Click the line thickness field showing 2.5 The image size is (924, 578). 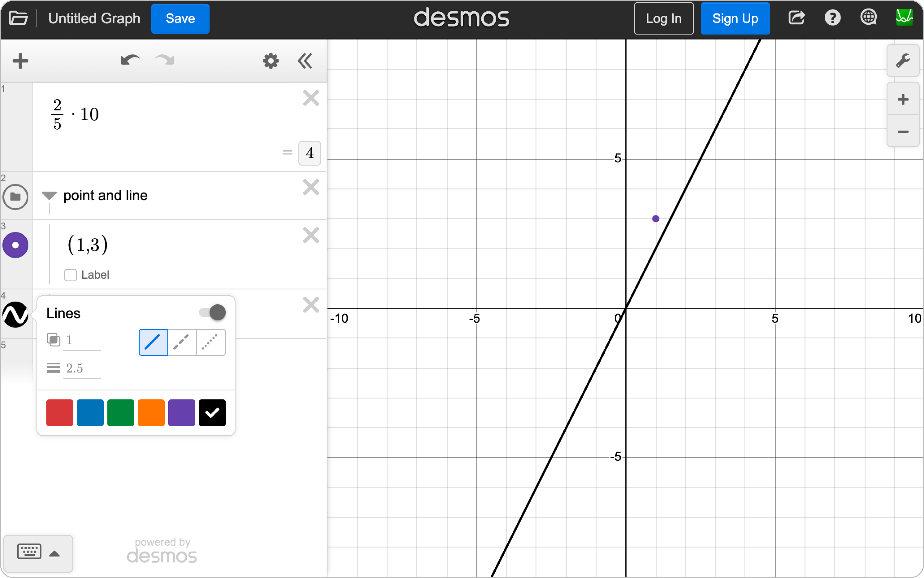coord(82,368)
